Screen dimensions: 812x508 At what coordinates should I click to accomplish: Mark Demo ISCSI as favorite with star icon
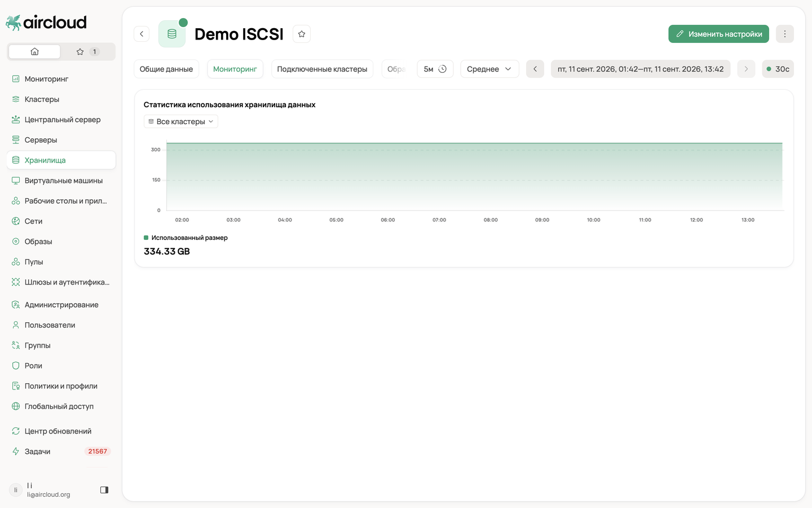(x=302, y=34)
